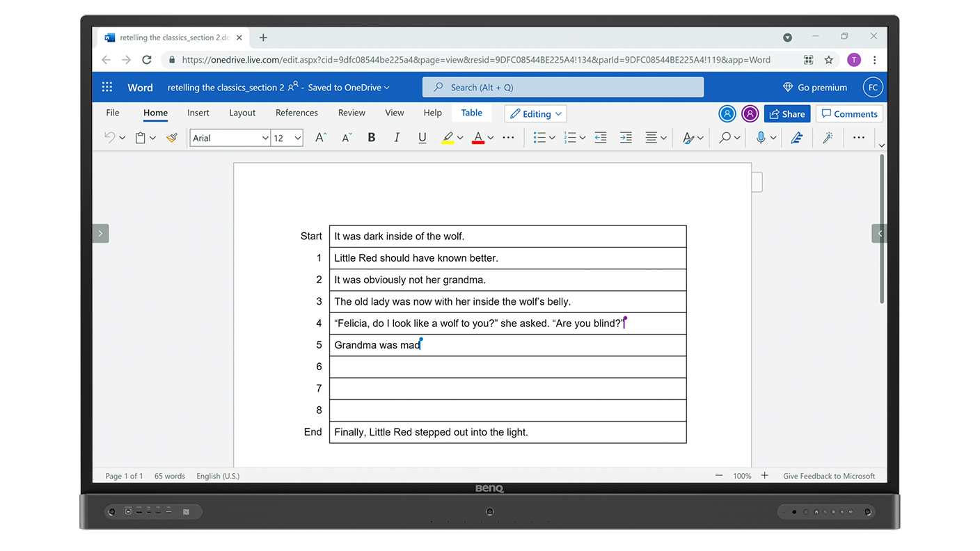Apply the red font color swatch
Viewport: 980px width, 551px height.
coord(478,137)
